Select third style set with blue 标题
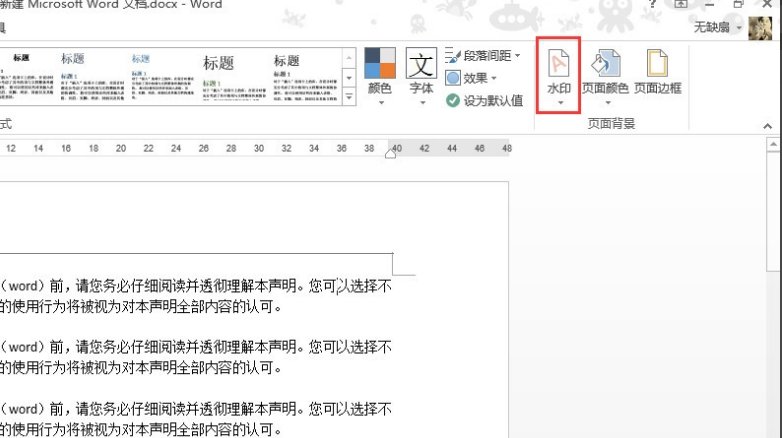Viewport: 782px width, 438px height. tap(163, 76)
